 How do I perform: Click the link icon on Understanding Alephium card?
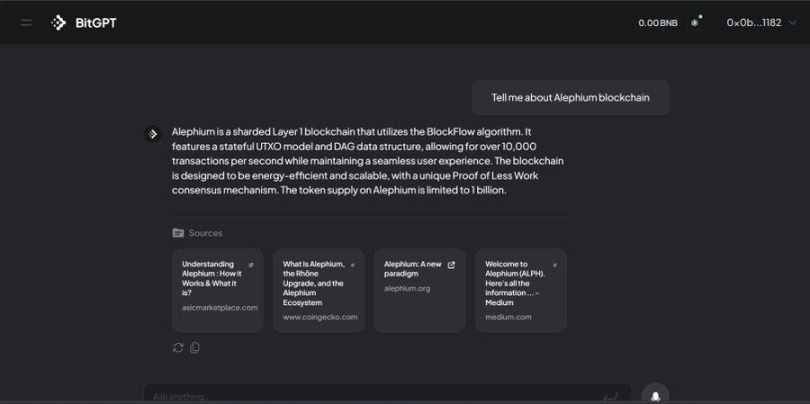[x=251, y=265]
